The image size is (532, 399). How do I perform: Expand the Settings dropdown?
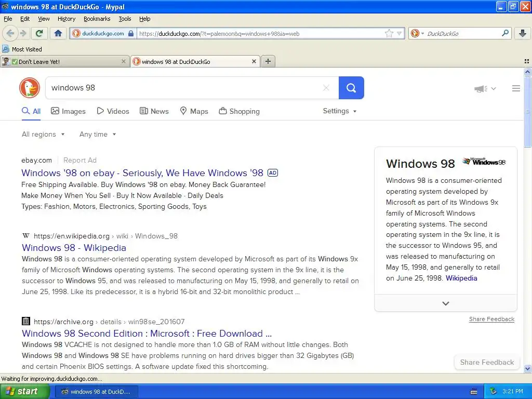point(340,111)
